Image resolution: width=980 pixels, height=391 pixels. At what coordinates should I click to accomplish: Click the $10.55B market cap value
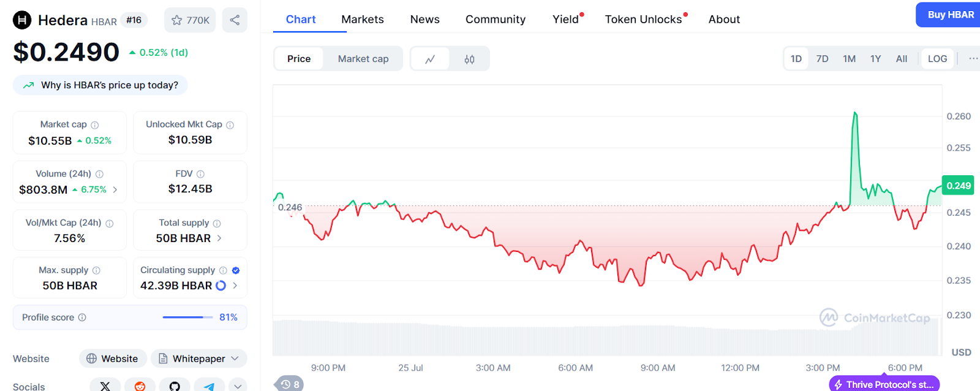[x=50, y=141]
